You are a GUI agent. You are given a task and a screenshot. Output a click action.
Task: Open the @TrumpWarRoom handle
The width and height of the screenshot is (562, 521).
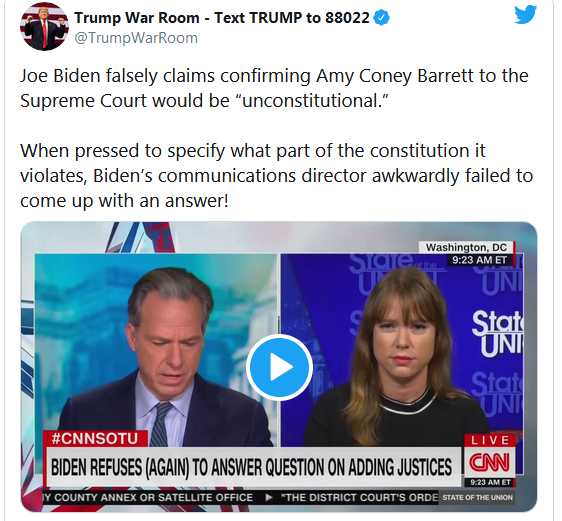click(x=136, y=38)
